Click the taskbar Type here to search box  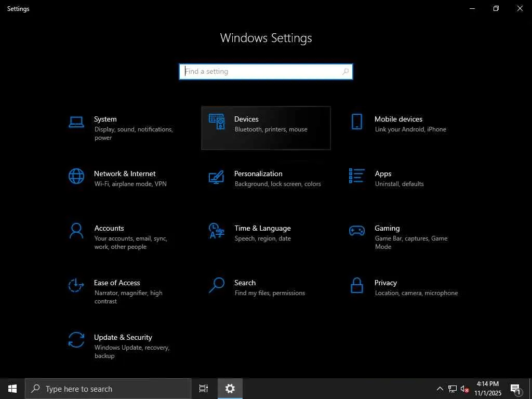pyautogui.click(x=108, y=389)
